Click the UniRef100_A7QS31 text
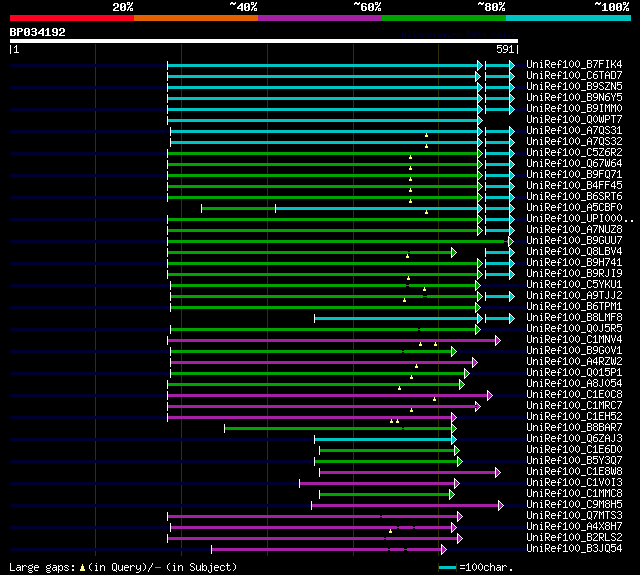 574,131
